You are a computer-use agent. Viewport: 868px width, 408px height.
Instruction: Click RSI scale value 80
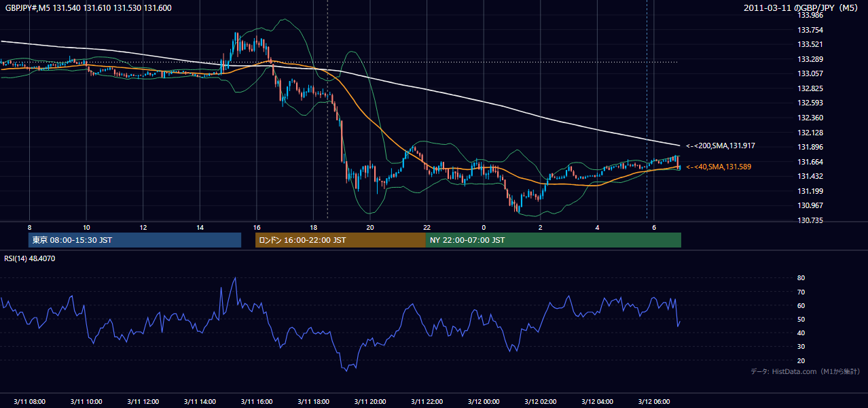[801, 278]
